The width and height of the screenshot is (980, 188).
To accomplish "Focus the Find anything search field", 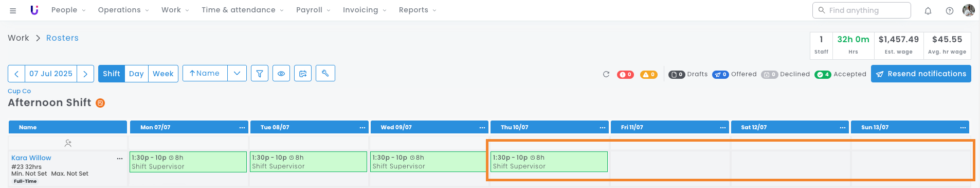I will pyautogui.click(x=861, y=10).
